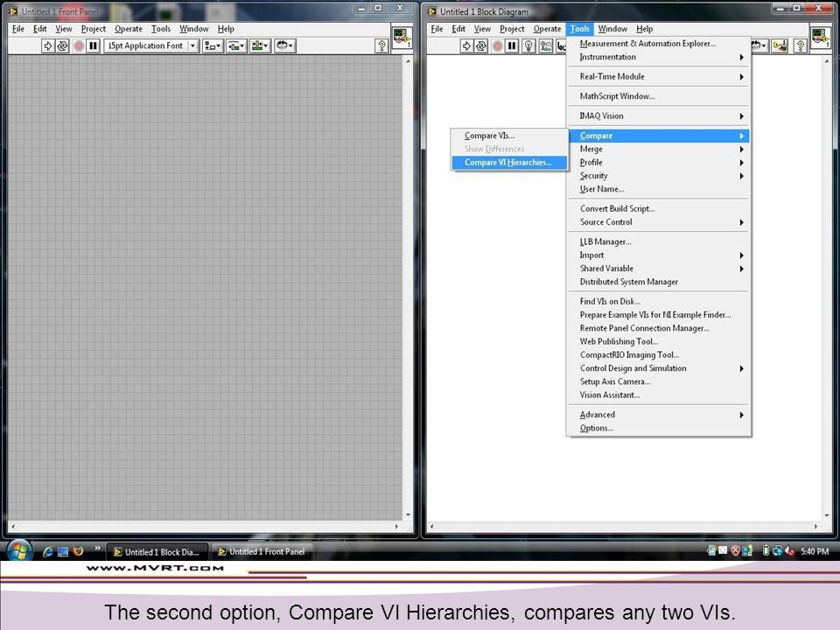The image size is (840, 630).
Task: Expand the Source Control submenu
Action: point(658,222)
